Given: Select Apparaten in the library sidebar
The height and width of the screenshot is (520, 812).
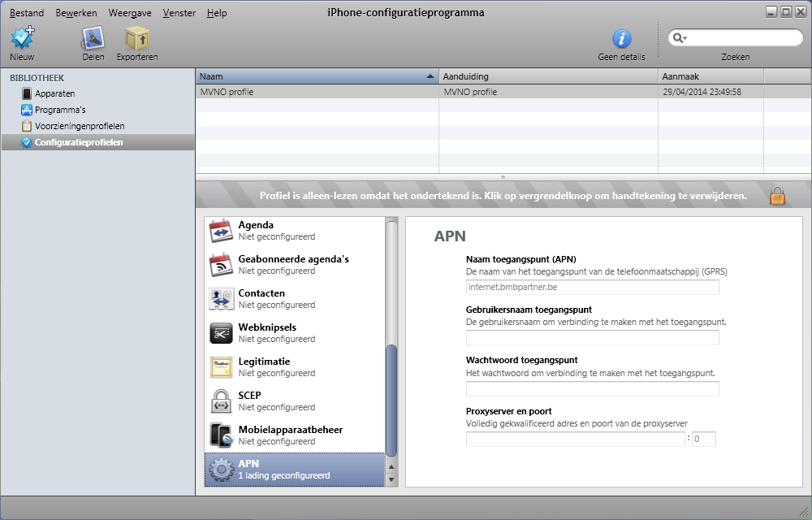Looking at the screenshot, I should 54,93.
